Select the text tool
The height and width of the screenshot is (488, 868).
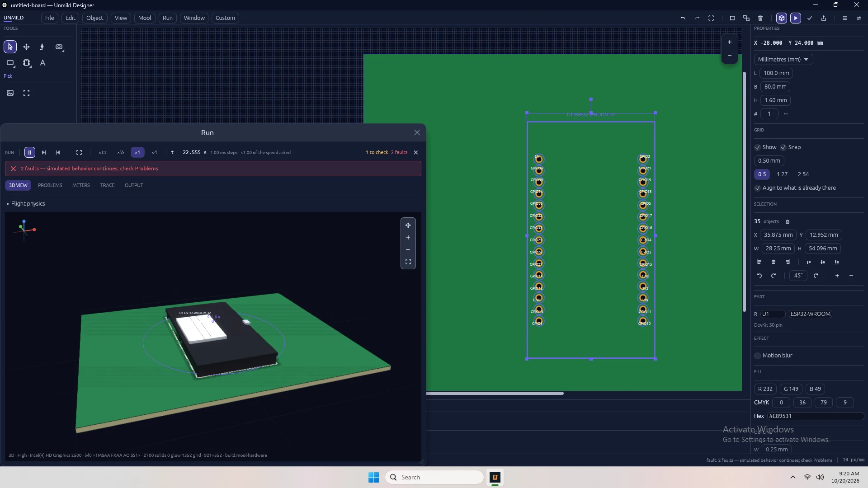point(42,63)
